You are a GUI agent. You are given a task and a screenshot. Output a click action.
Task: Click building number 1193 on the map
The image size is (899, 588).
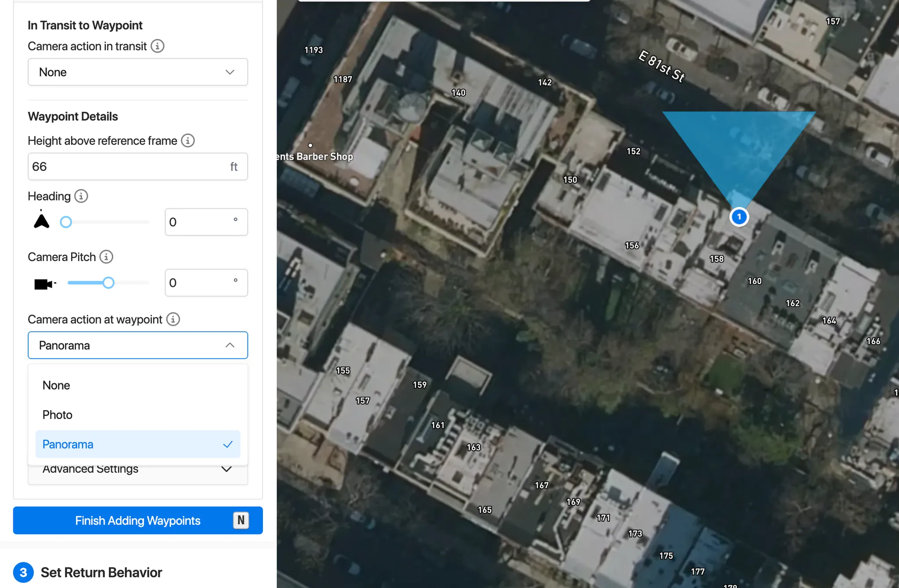[x=313, y=50]
